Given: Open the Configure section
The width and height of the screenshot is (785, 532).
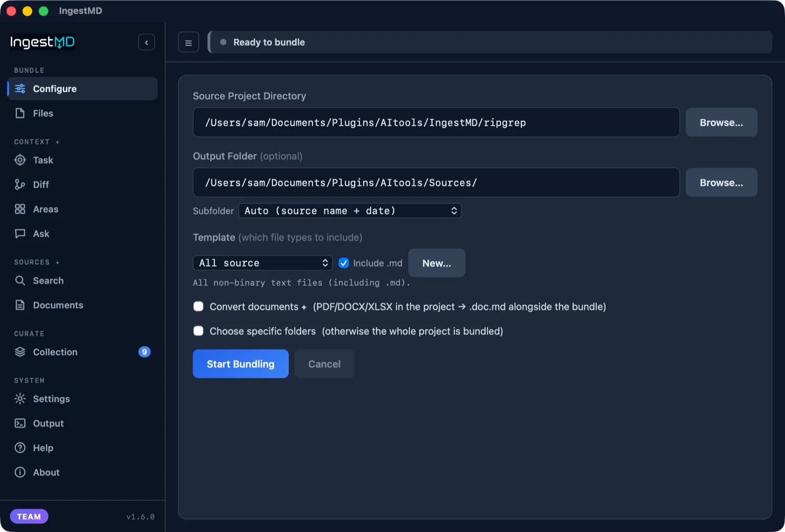Looking at the screenshot, I should tap(82, 89).
